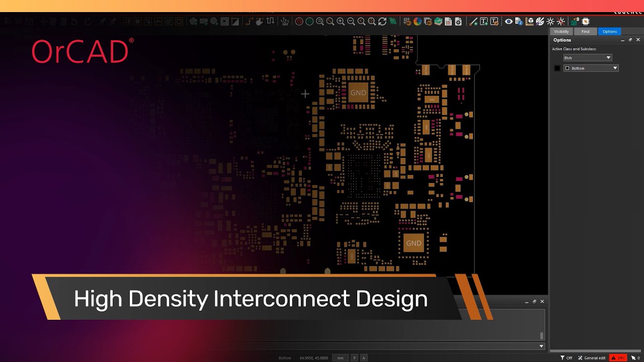Select the add text tool
Screen dimensions: 644x362
[484, 22]
